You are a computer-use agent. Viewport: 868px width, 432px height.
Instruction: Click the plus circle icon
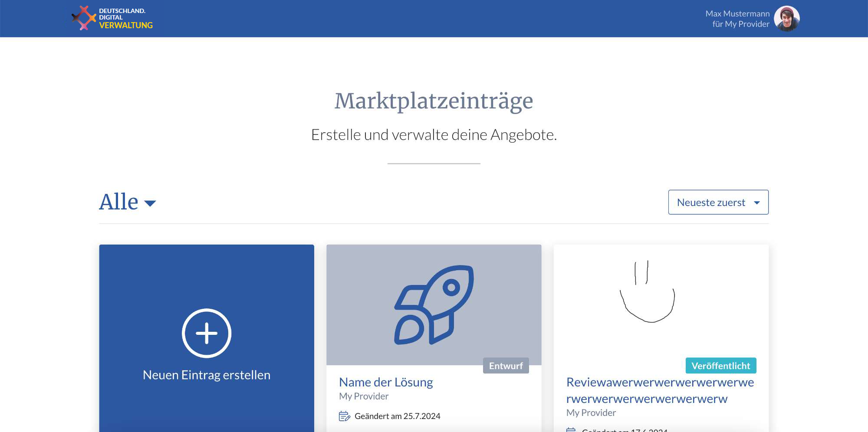[x=207, y=333]
